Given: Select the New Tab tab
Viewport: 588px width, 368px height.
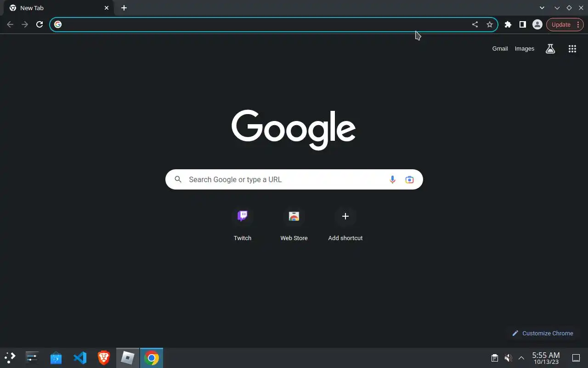Looking at the screenshot, I should (59, 8).
